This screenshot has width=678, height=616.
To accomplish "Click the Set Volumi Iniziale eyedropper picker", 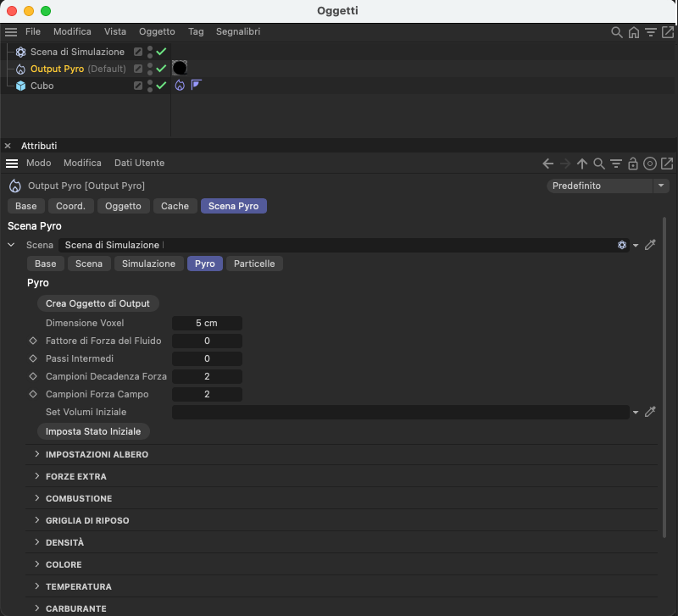I will (650, 412).
